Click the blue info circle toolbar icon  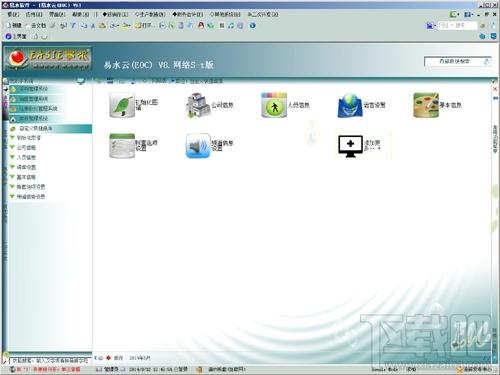tap(252, 25)
